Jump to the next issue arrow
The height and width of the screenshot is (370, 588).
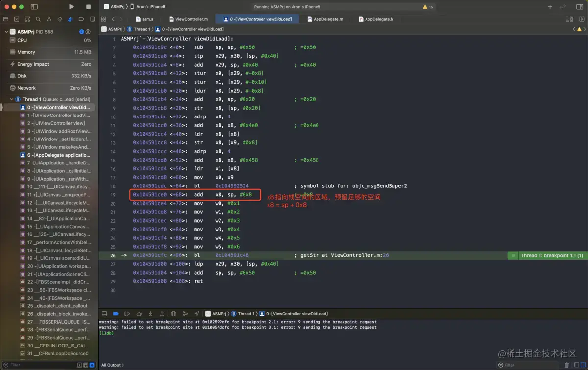(584, 29)
